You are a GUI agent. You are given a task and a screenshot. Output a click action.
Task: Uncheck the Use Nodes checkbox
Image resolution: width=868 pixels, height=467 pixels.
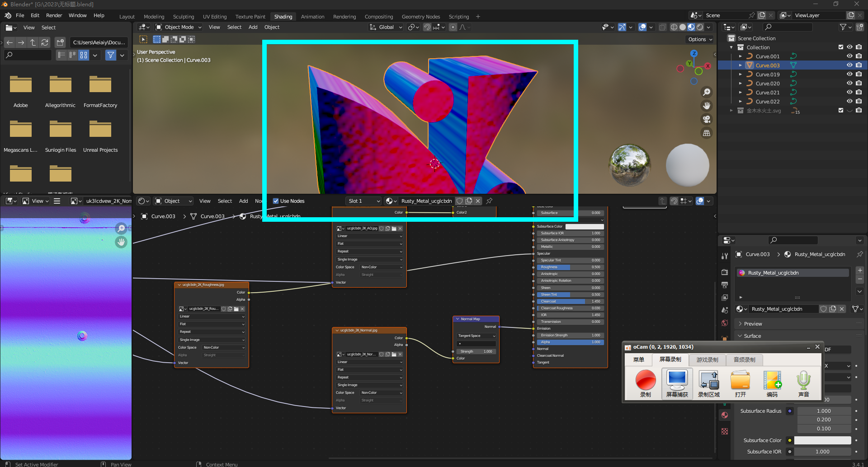[x=276, y=201]
